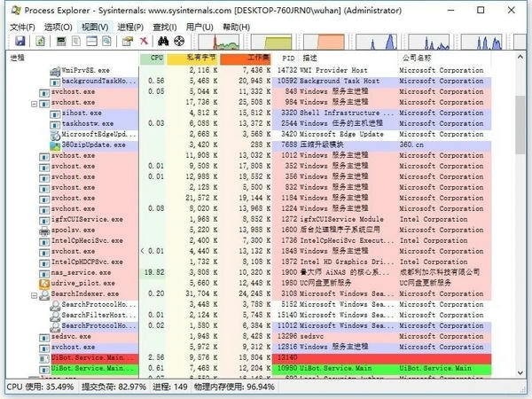
Task: Collapse the SearchIndexer.exe tree node
Action: click(34, 295)
